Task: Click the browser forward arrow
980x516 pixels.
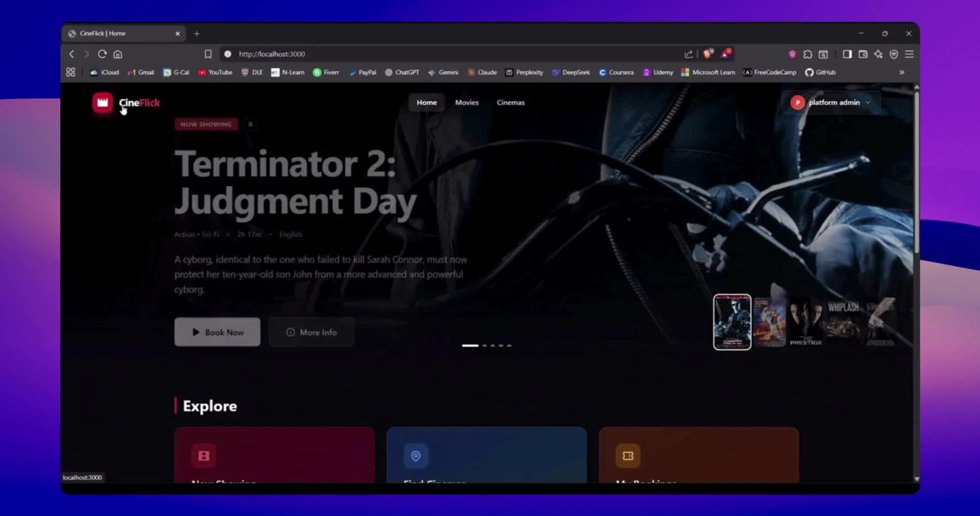Action: pos(87,54)
